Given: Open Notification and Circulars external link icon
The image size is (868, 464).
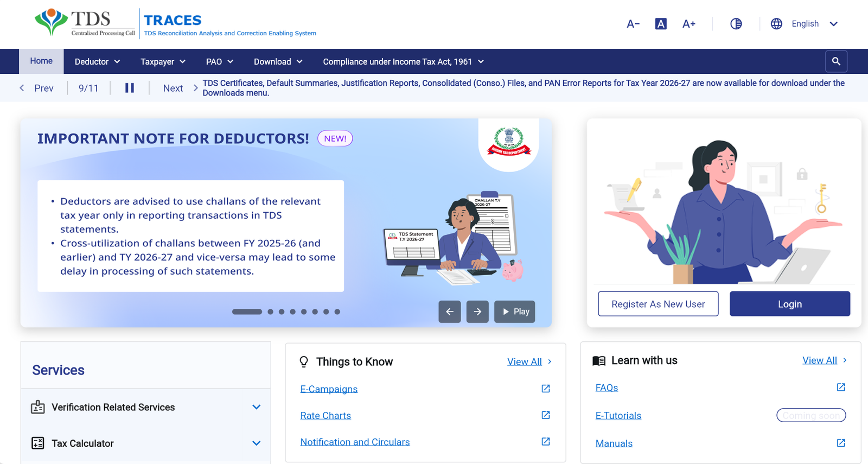Looking at the screenshot, I should 546,442.
